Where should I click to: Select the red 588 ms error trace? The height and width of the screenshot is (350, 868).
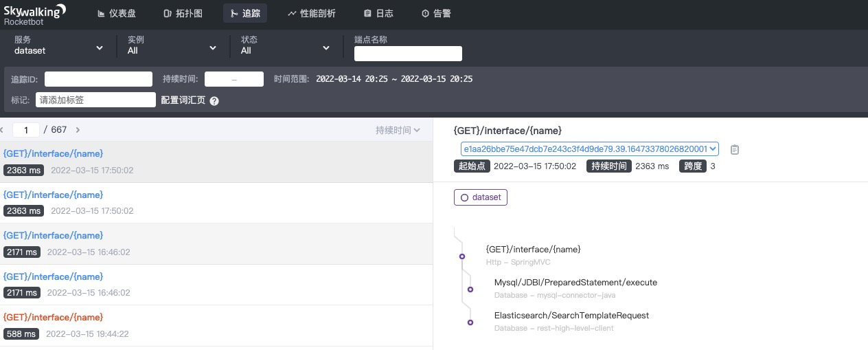[x=54, y=317]
